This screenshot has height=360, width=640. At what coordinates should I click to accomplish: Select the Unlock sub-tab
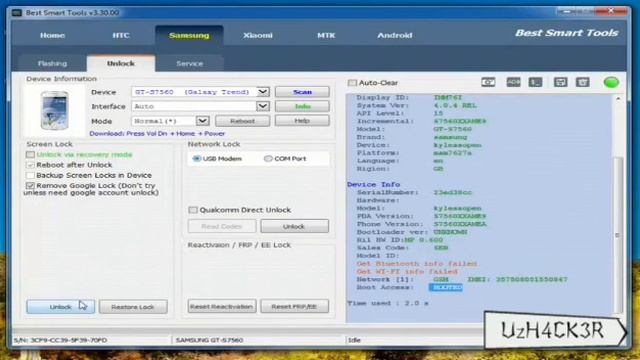tap(121, 64)
